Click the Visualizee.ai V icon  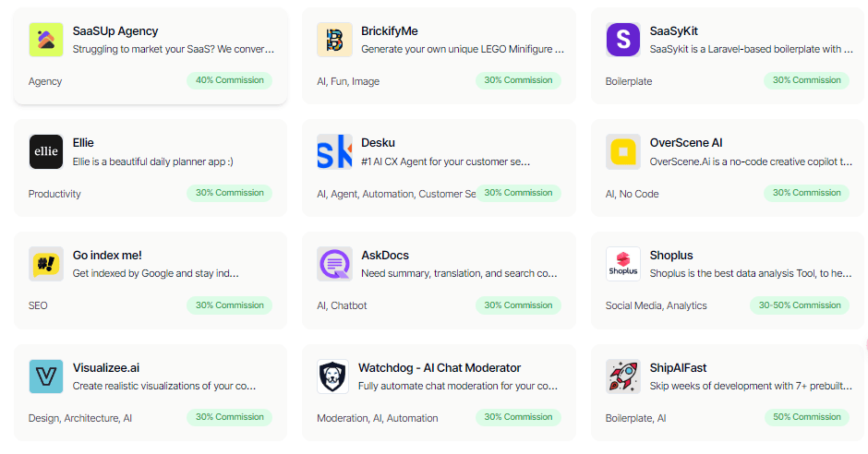pyautogui.click(x=46, y=376)
